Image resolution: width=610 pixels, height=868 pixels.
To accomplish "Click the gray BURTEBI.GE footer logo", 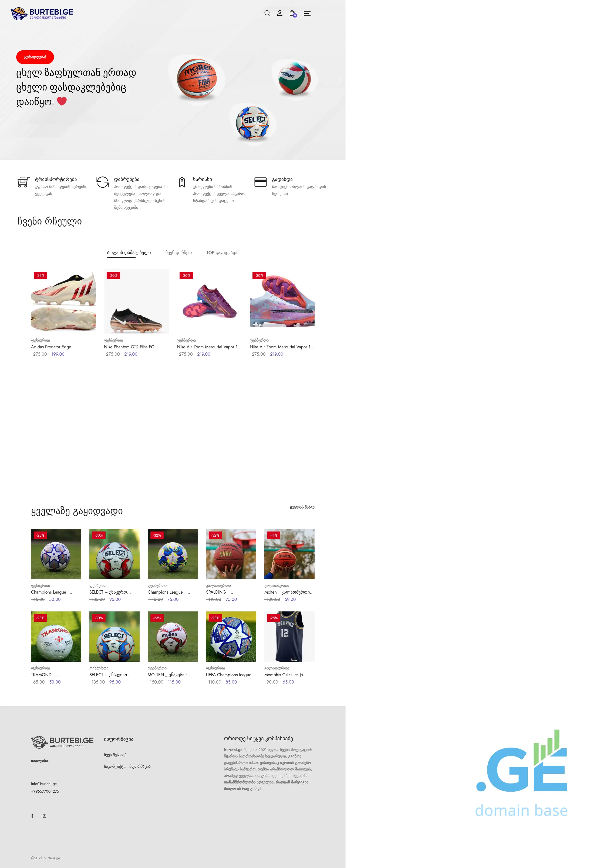I will pos(62,742).
